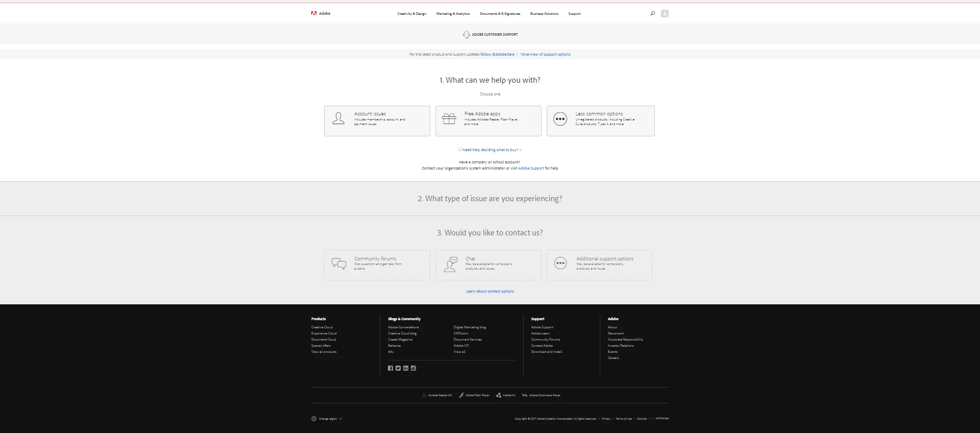980x433 pixels.
Task: Open Careers footer link
Action: coord(613,358)
